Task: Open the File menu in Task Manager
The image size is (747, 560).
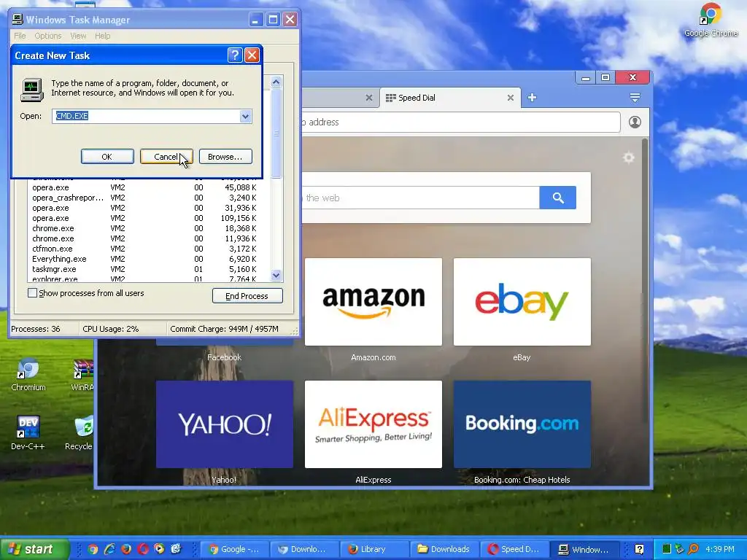Action: click(20, 36)
